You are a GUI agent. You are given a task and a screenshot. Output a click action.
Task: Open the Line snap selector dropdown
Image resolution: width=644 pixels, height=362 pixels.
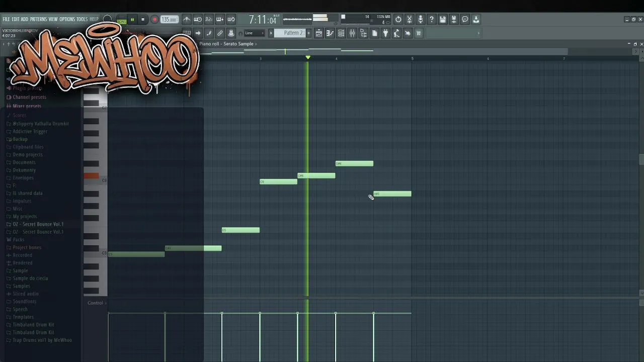(254, 33)
